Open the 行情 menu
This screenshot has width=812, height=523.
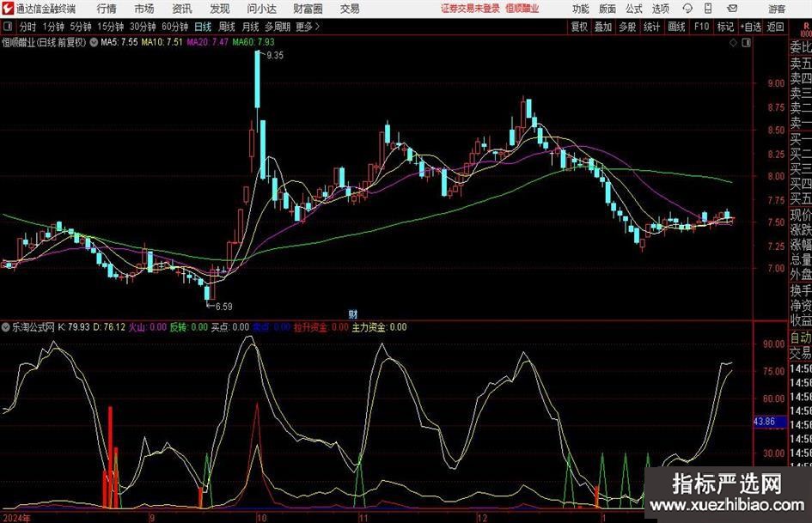107,9
